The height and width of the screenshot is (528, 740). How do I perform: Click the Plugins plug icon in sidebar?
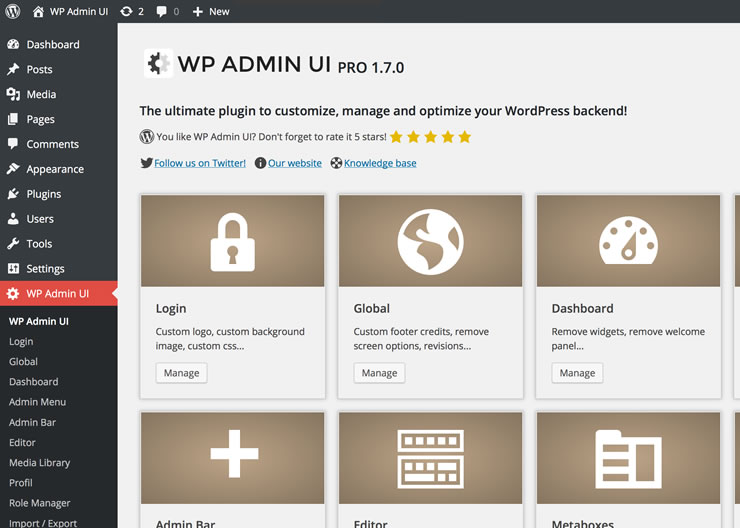coord(13,194)
